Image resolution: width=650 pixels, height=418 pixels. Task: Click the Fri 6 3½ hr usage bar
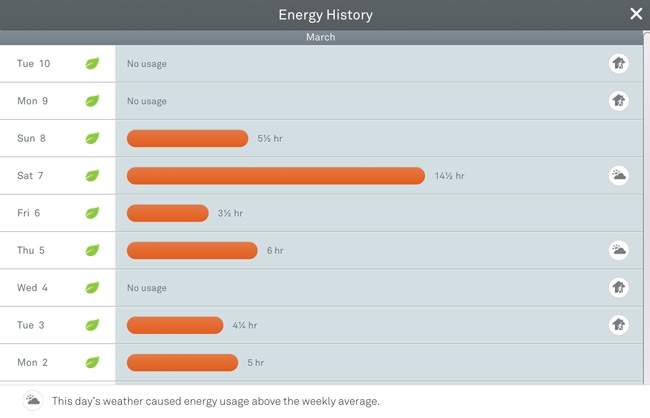point(167,213)
